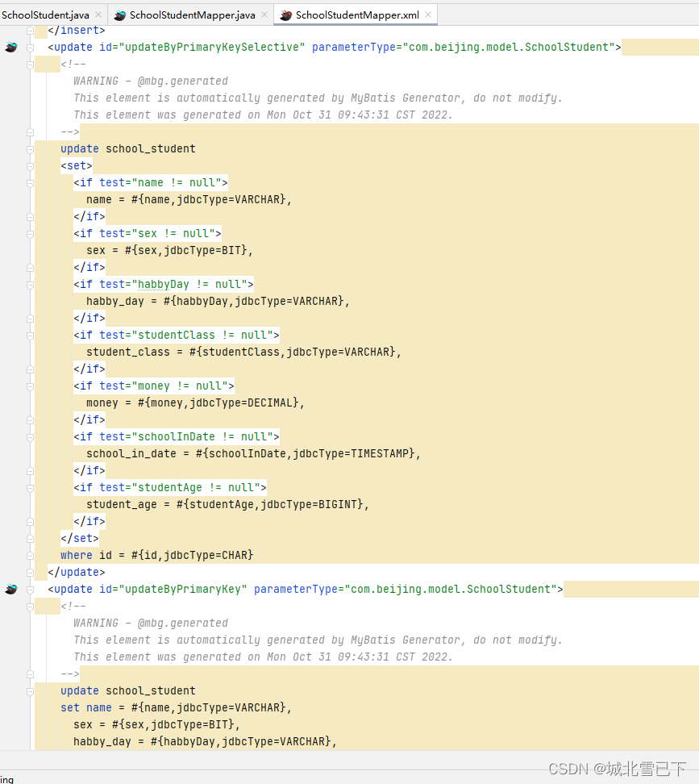The height and width of the screenshot is (784, 699).
Task: Click the MyBatis bird icon beside updateByPrimaryKeySelective
Action: 10,47
